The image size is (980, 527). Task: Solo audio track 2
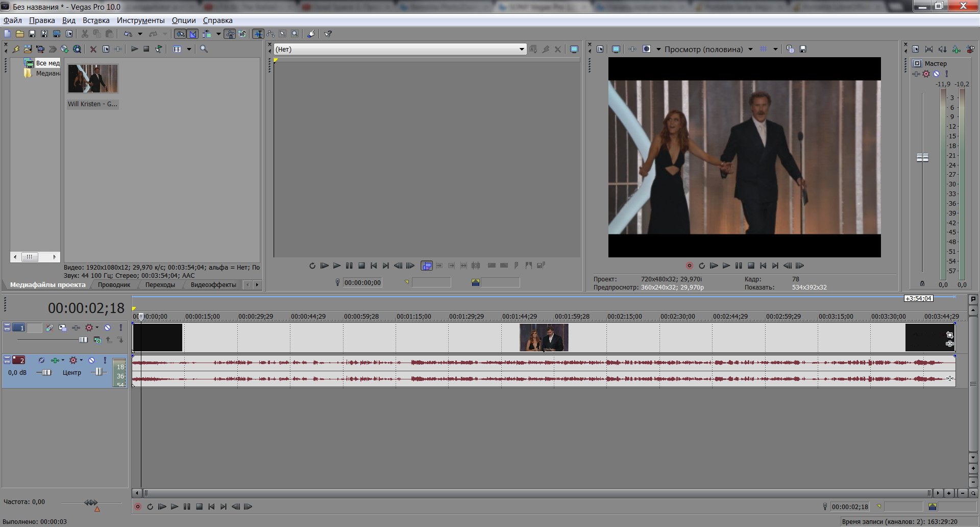(x=105, y=361)
